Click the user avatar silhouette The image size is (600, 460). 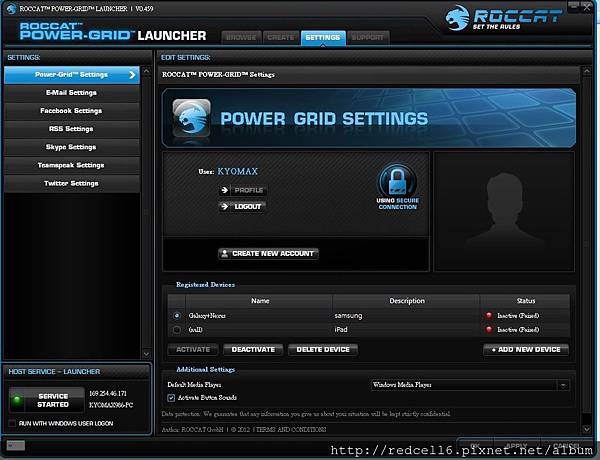[x=504, y=212]
